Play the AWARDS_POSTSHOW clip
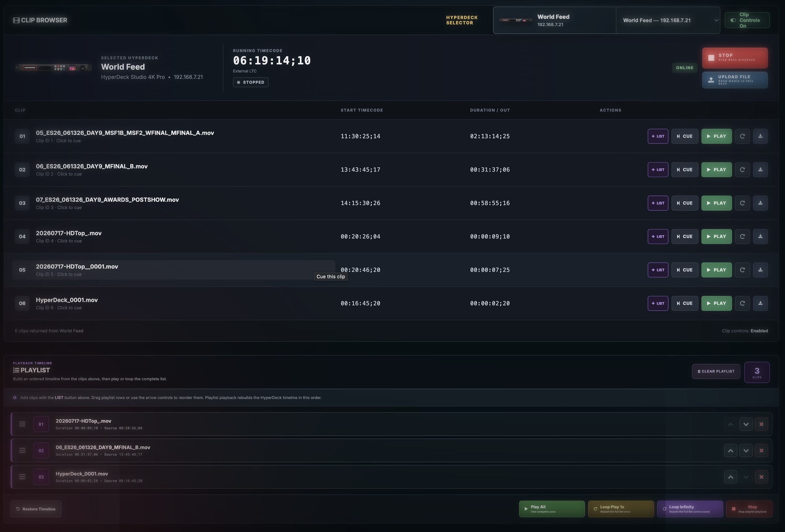The image size is (785, 532). point(716,203)
